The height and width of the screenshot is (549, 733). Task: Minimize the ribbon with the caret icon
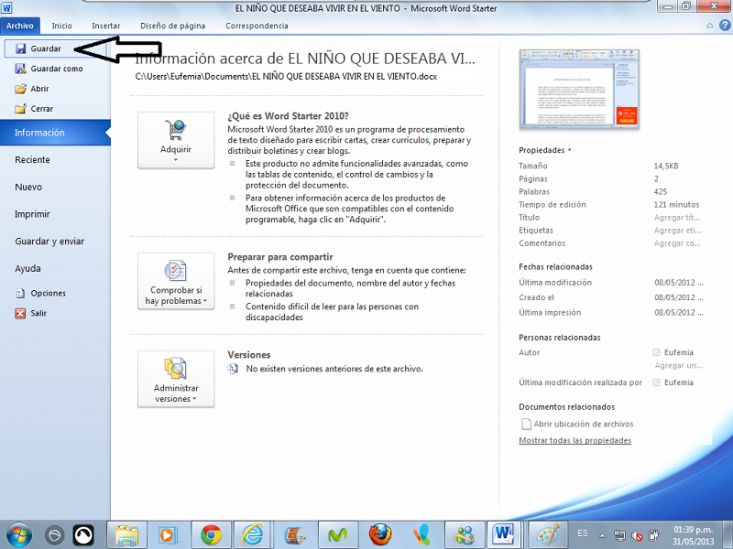pyautogui.click(x=710, y=26)
